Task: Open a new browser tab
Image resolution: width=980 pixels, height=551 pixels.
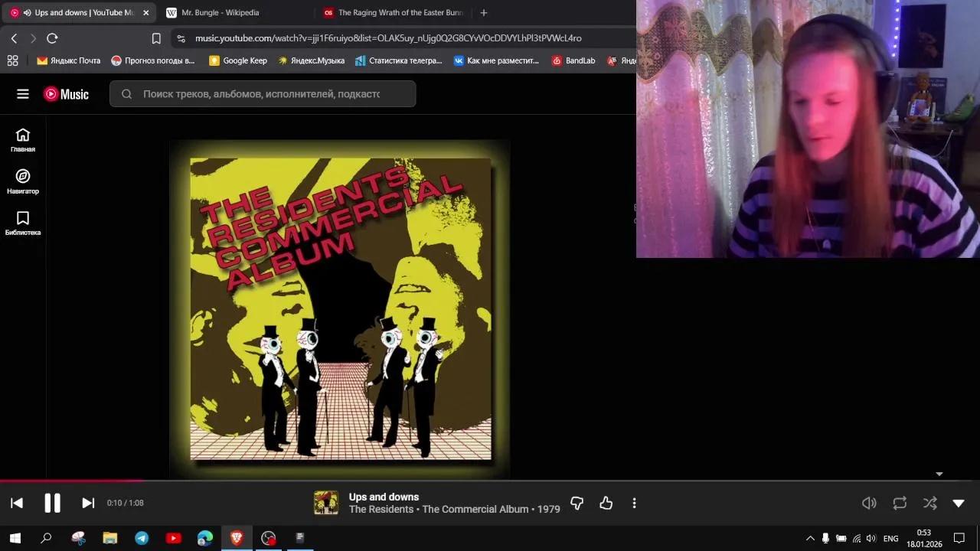Action: [483, 12]
